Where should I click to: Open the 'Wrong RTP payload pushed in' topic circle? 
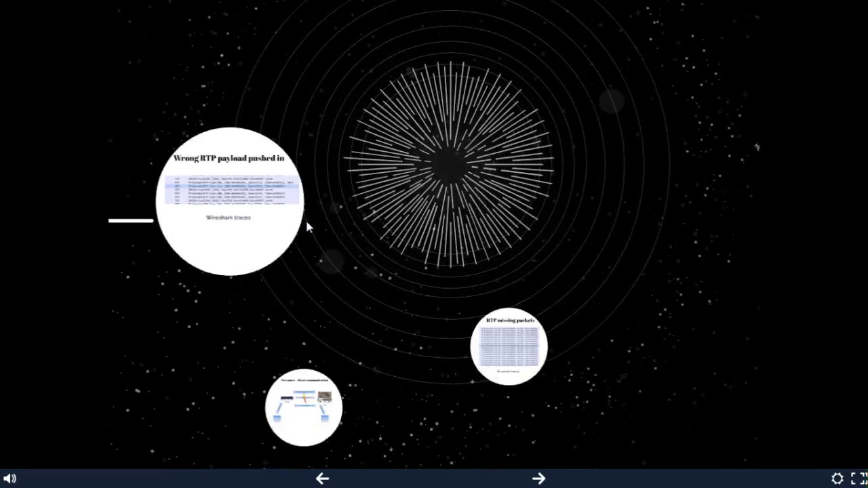230,201
